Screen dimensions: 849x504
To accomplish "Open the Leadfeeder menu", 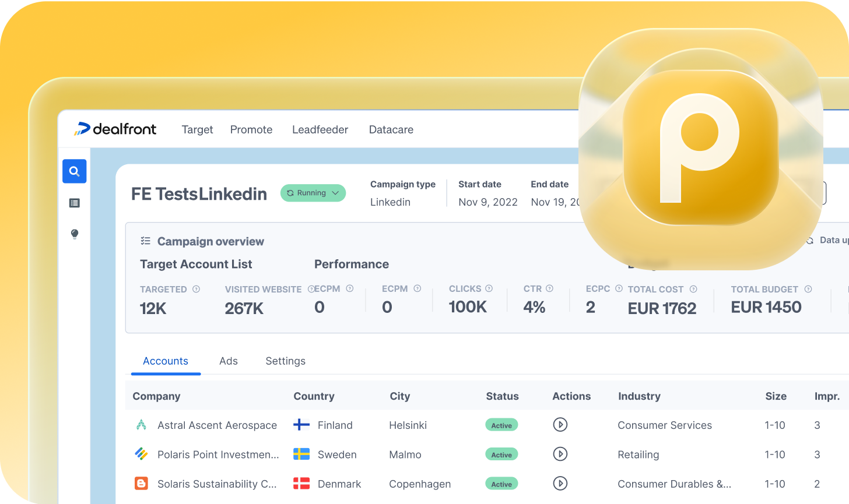I will pyautogui.click(x=320, y=129).
